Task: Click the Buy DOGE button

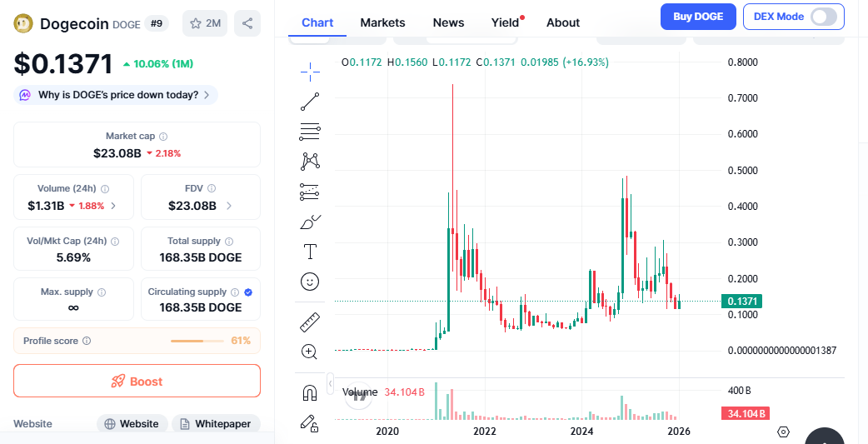Action: point(698,17)
